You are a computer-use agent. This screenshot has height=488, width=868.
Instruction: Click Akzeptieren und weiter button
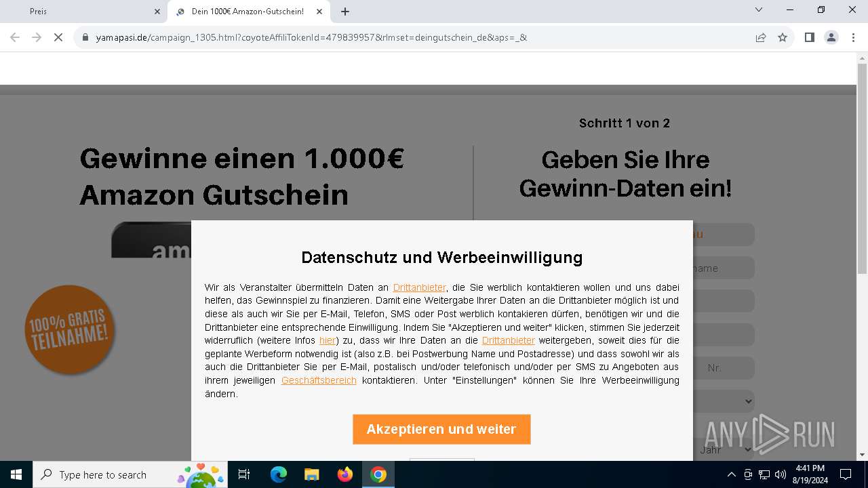coord(441,429)
